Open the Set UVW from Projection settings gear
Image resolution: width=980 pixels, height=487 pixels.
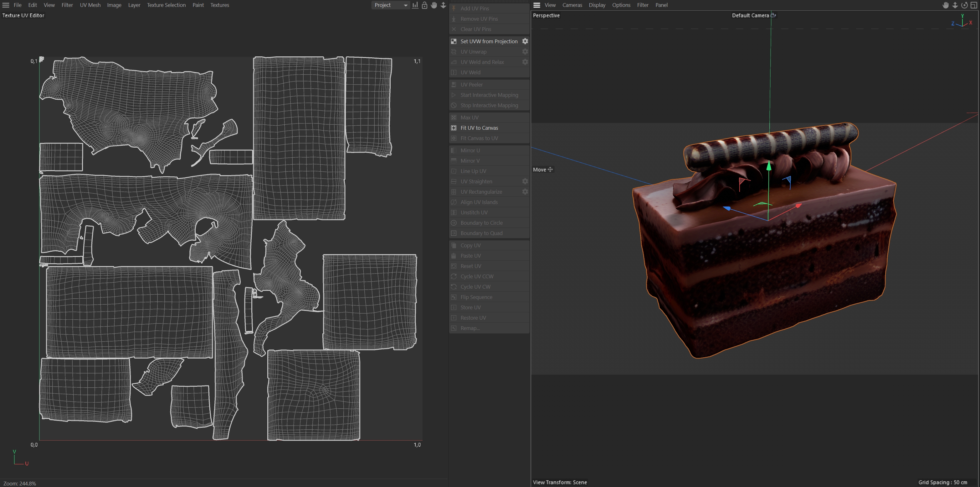[525, 41]
